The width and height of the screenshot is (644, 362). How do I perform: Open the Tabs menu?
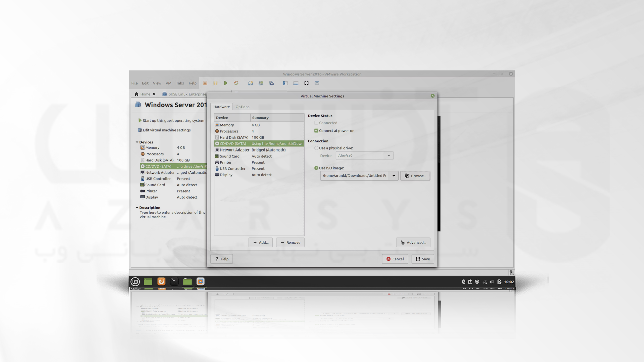[180, 83]
